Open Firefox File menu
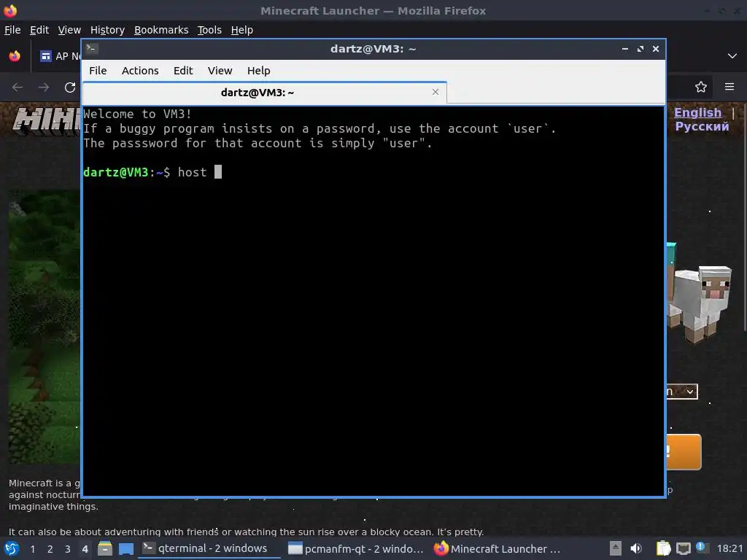This screenshot has height=560, width=747. (12, 30)
